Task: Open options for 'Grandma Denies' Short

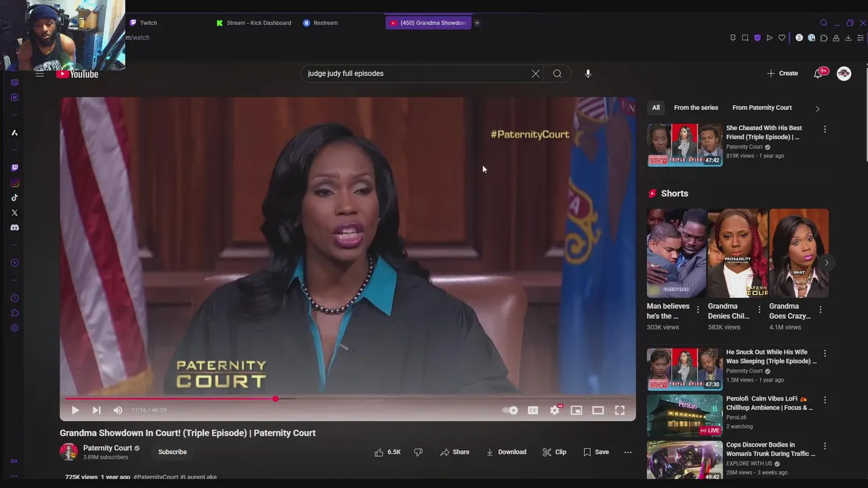Action: tap(759, 310)
